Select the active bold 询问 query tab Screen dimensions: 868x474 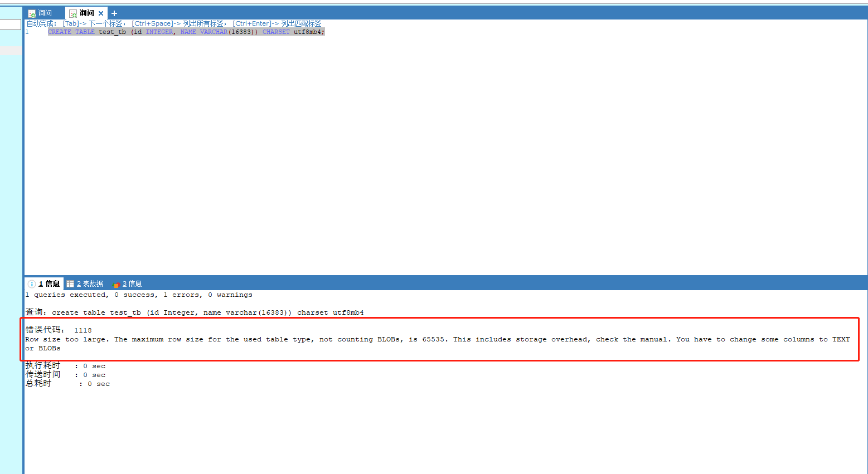(x=86, y=13)
